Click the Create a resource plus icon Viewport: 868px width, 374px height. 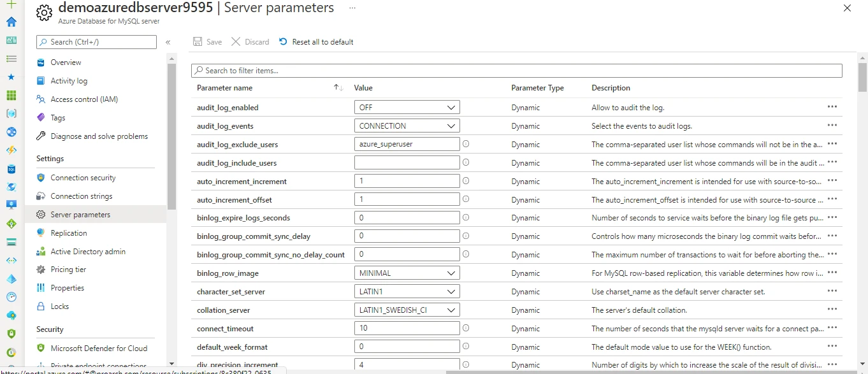pos(10,5)
